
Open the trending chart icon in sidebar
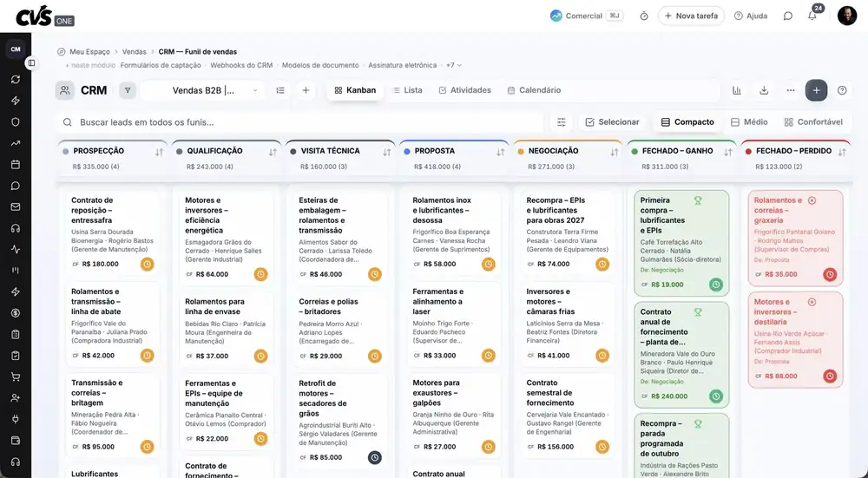pos(16,143)
